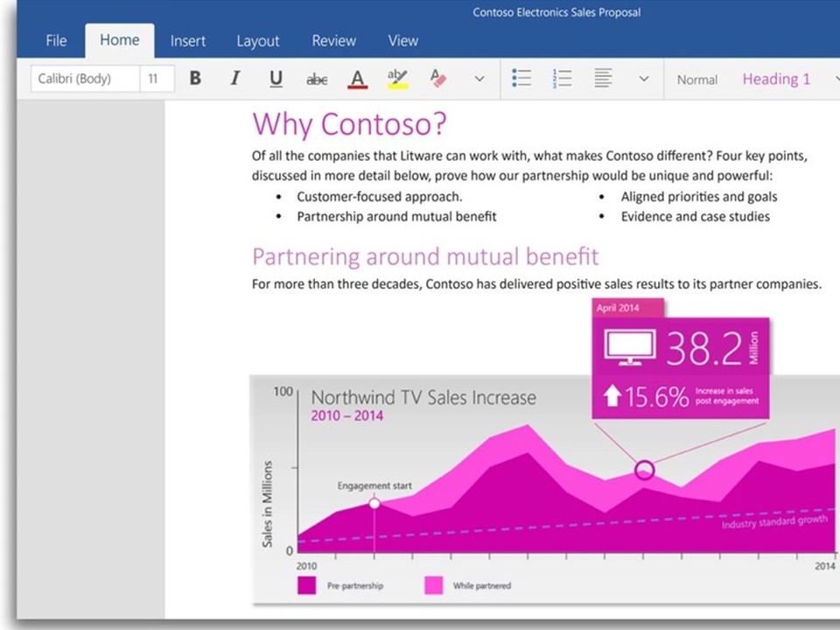Apply the Heading 1 style
The height and width of the screenshot is (630, 840).
click(x=776, y=79)
